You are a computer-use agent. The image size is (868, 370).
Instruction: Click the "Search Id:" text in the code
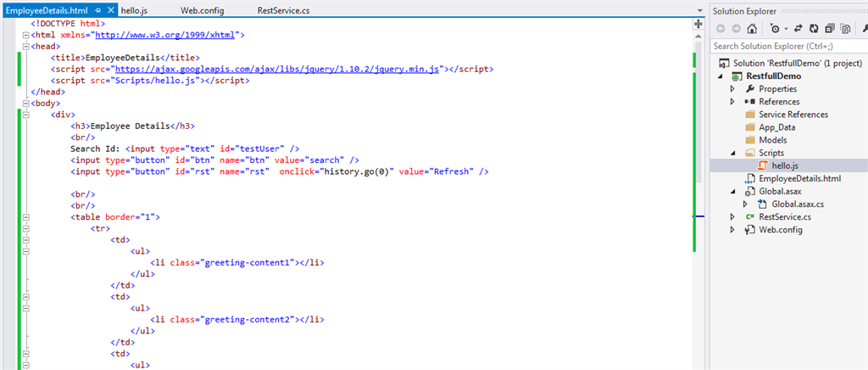[95, 149]
